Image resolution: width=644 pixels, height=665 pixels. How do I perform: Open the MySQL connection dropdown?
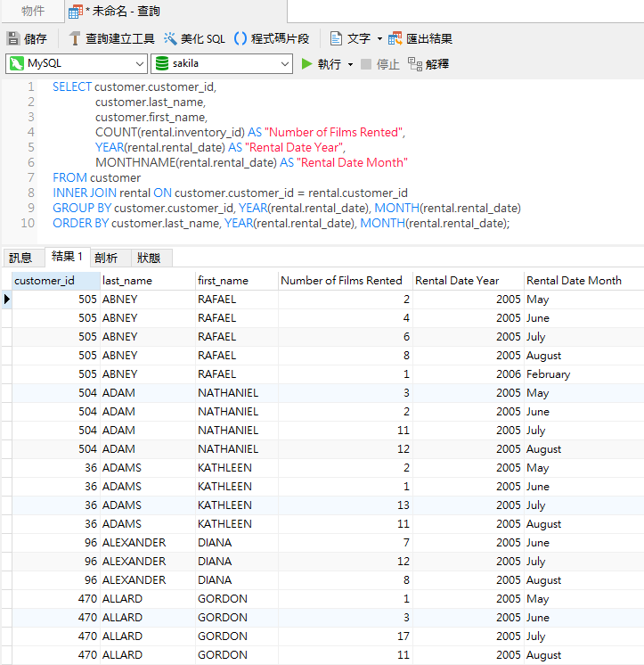click(x=77, y=64)
